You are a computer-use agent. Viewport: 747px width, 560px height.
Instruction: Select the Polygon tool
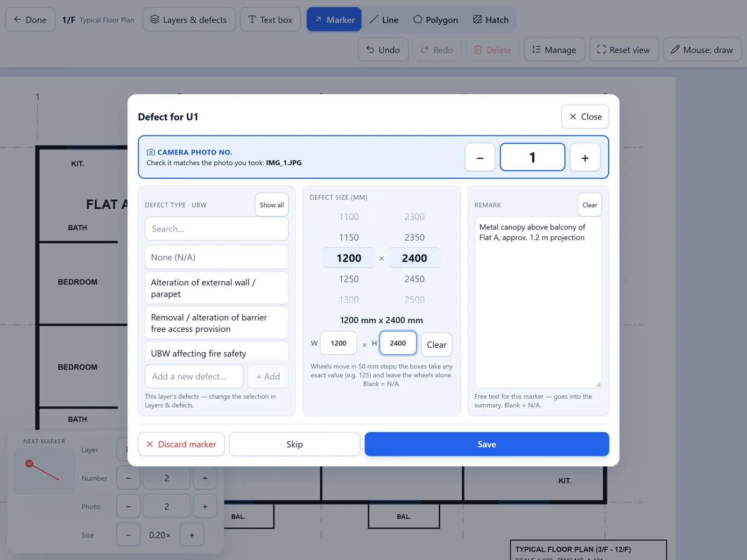pos(435,20)
